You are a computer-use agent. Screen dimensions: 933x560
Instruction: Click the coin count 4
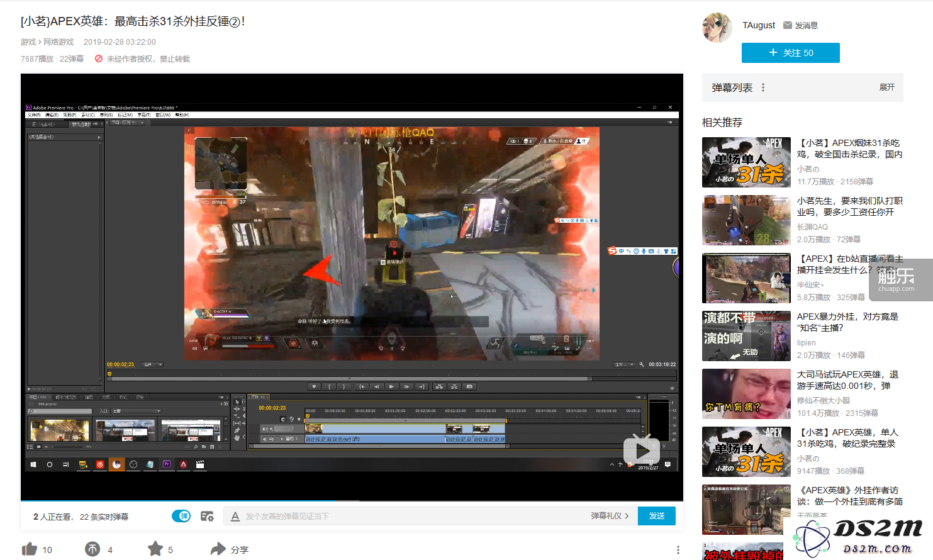click(110, 550)
